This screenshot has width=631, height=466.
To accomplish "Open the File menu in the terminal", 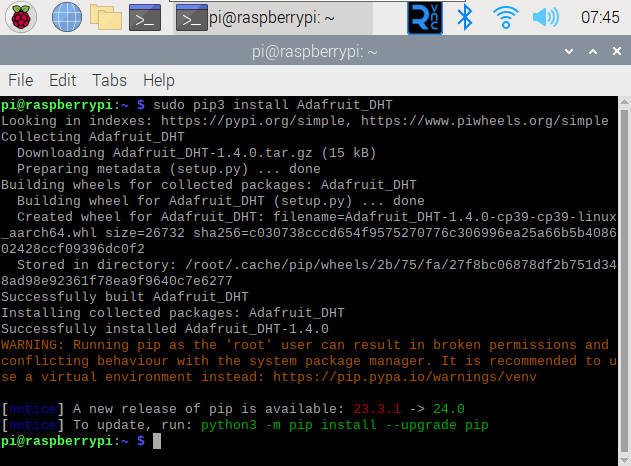I will [21, 80].
